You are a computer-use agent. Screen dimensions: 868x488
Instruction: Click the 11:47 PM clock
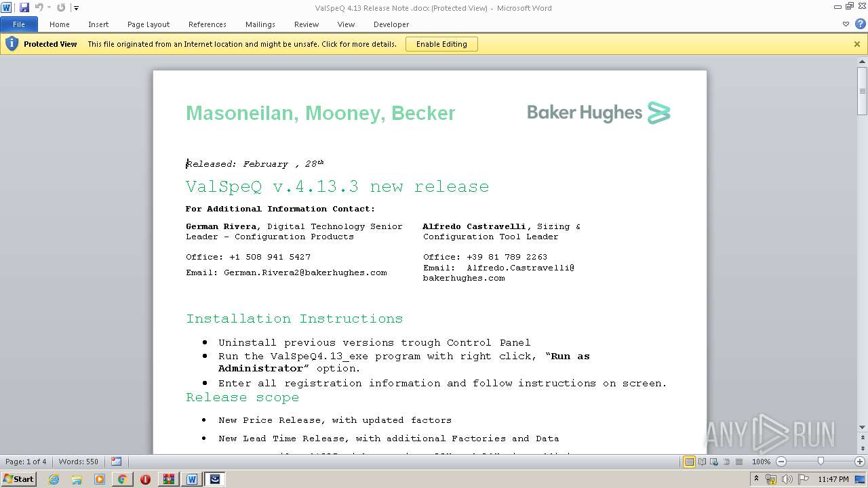coord(833,479)
